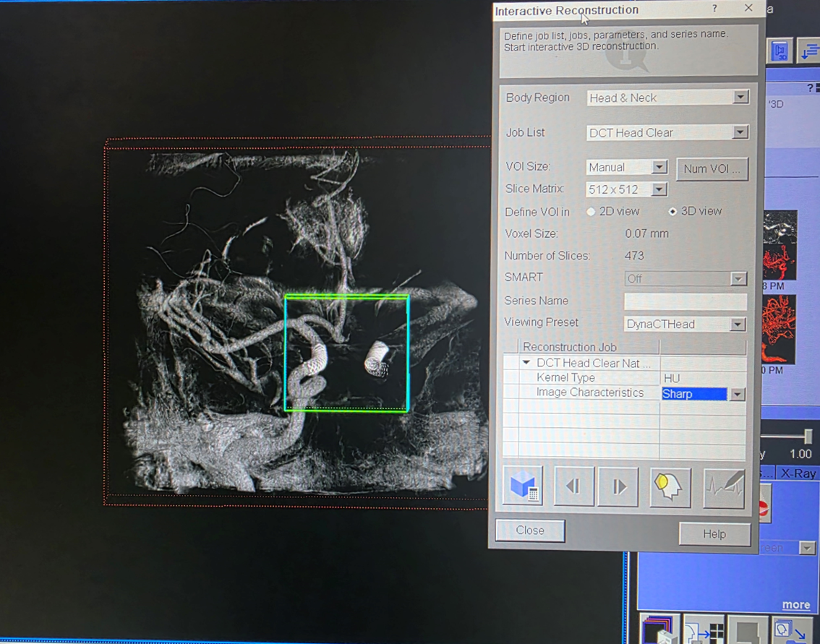Click the waveform with pencil icon
The image size is (820, 644).
724,486
